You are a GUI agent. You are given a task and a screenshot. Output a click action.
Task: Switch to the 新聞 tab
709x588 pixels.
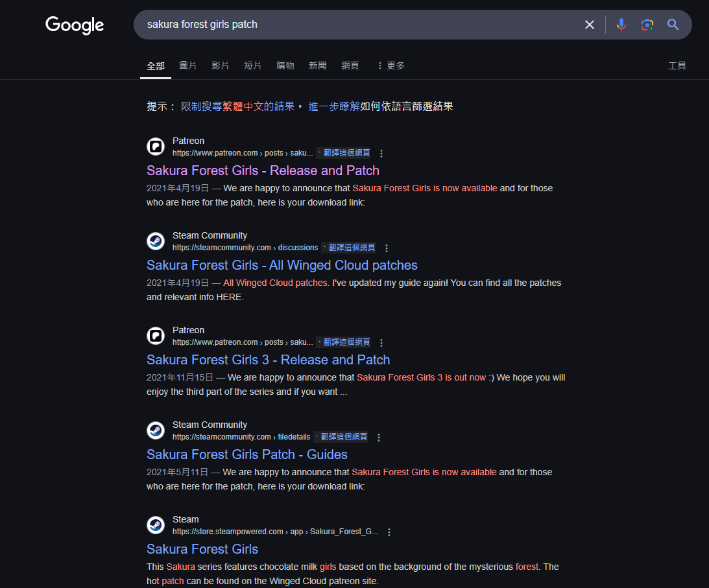[x=317, y=65]
